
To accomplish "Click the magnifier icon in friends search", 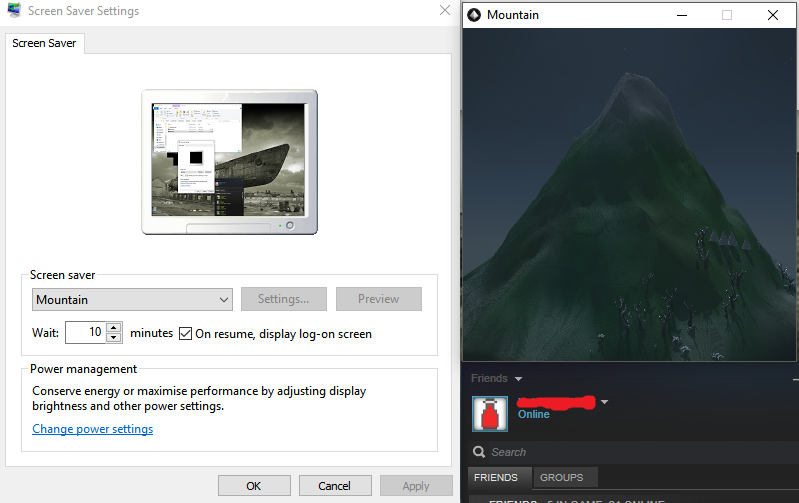I will (478, 452).
